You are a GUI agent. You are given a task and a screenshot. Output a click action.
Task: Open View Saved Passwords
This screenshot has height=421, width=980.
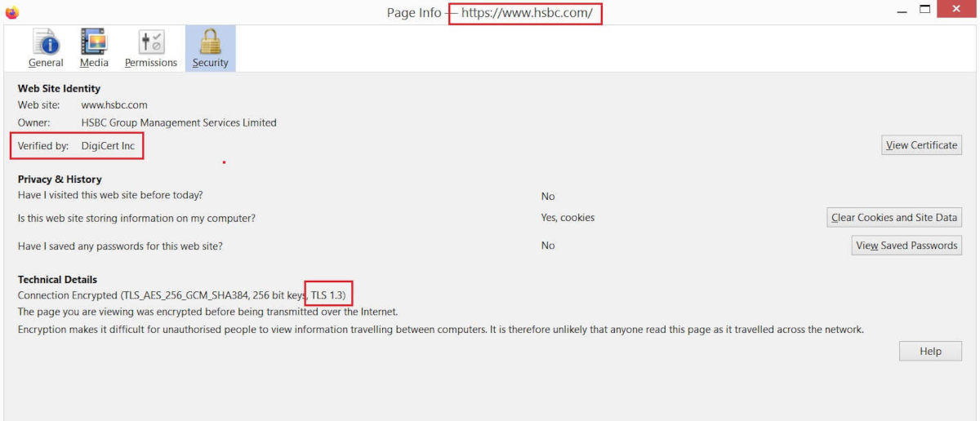(x=906, y=246)
